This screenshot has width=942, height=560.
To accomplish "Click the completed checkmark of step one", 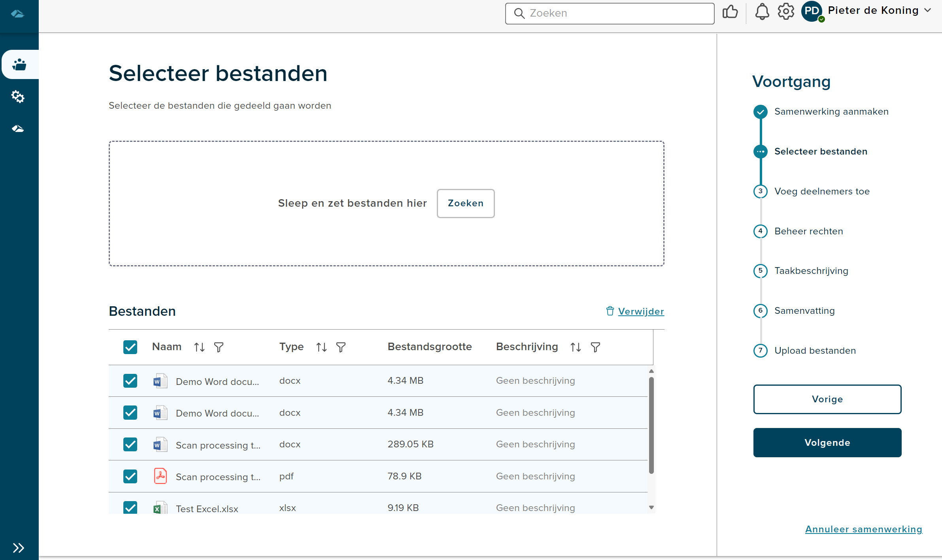I will (x=760, y=112).
